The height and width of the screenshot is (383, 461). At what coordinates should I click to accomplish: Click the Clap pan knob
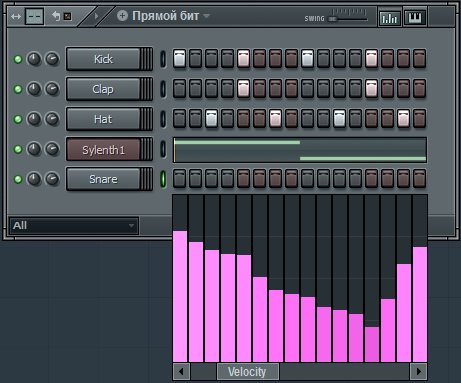[34, 89]
